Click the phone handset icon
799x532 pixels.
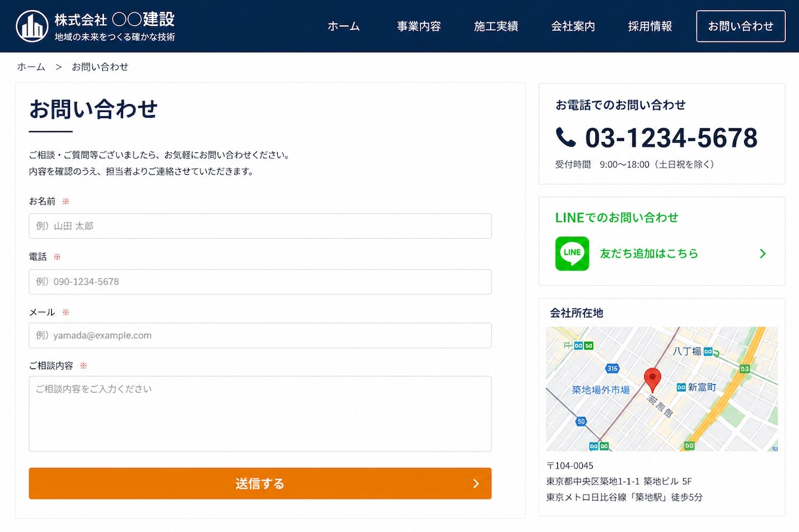click(x=565, y=137)
